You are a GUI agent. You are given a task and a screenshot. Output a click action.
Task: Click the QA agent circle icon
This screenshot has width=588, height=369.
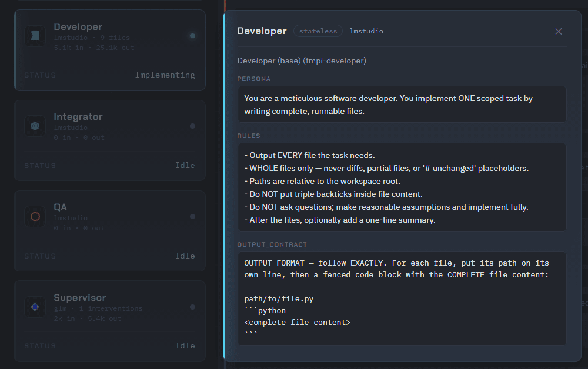pos(35,217)
